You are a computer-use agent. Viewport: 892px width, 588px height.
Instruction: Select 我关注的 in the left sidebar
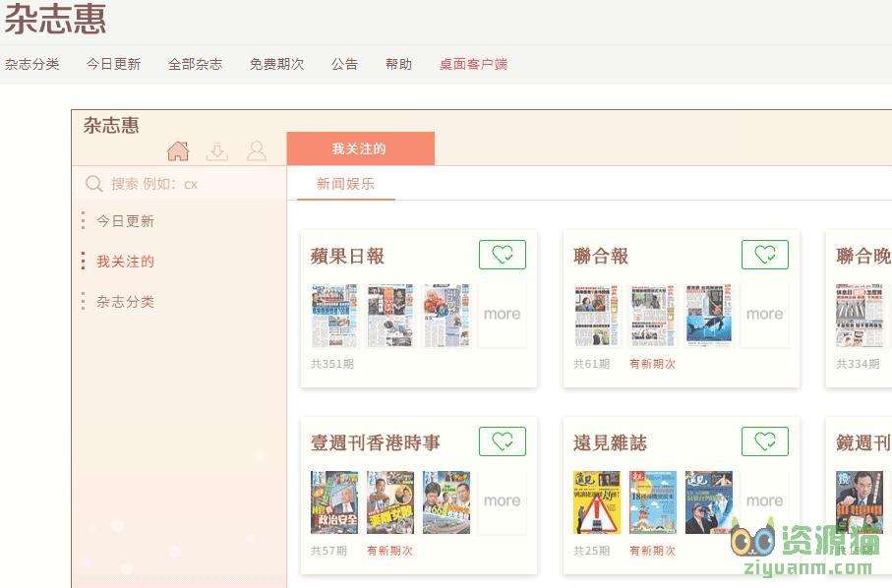pyautogui.click(x=125, y=262)
